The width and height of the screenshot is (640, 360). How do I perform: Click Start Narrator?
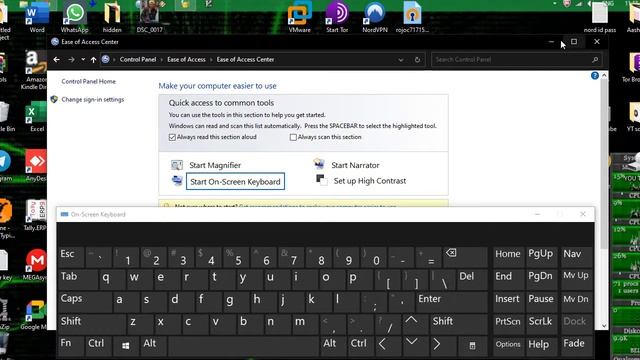355,165
